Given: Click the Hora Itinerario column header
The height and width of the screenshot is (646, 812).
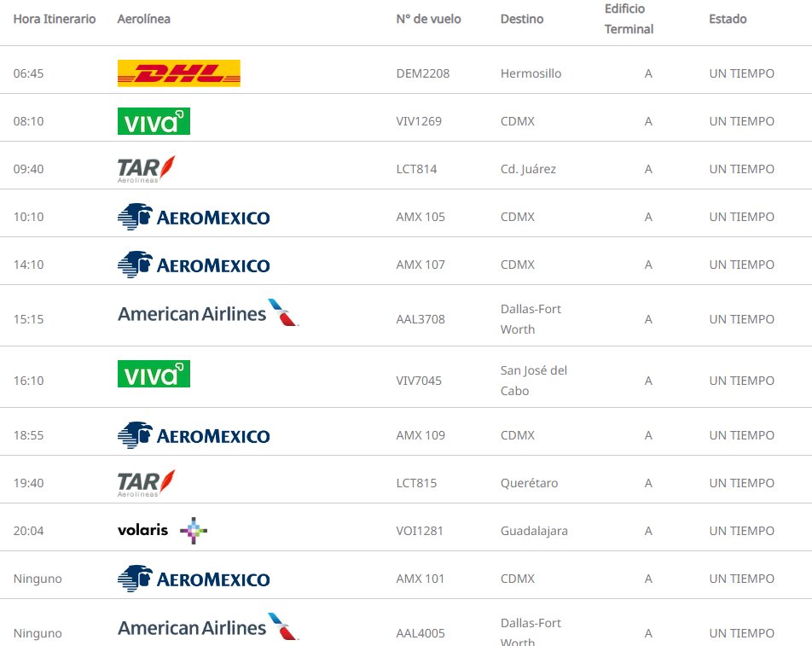Looking at the screenshot, I should 55,19.
